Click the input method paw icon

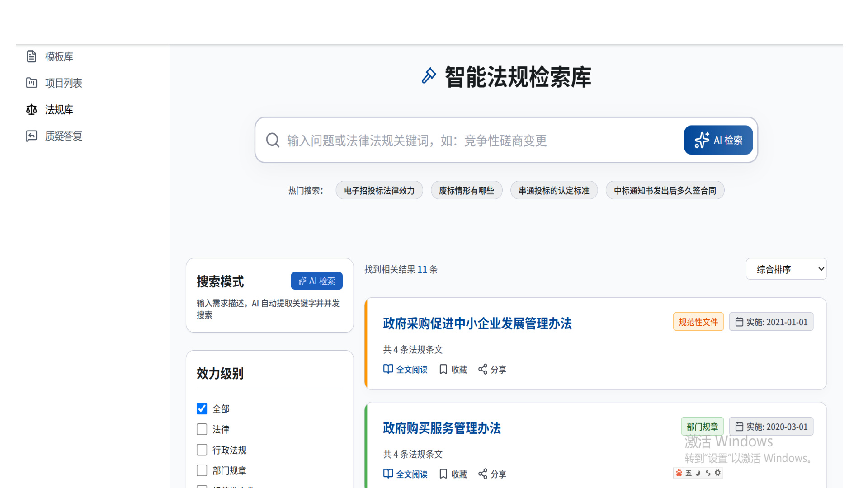(679, 473)
